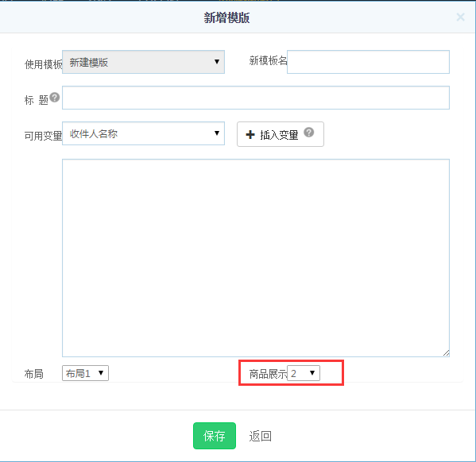Click the 商品展示 field label
This screenshot has width=476, height=462.
[268, 374]
